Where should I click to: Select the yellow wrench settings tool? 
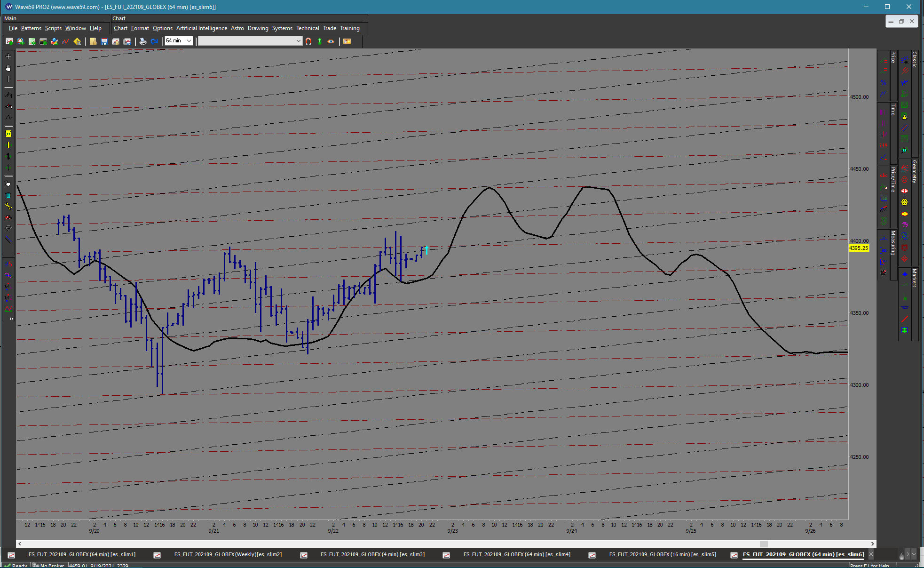[x=8, y=206]
